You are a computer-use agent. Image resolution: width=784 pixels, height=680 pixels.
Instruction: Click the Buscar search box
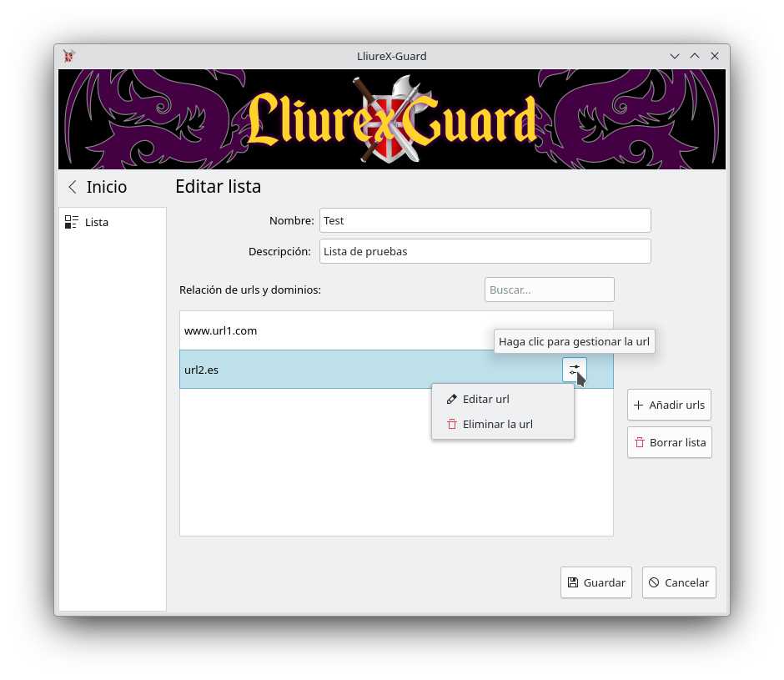pyautogui.click(x=549, y=290)
